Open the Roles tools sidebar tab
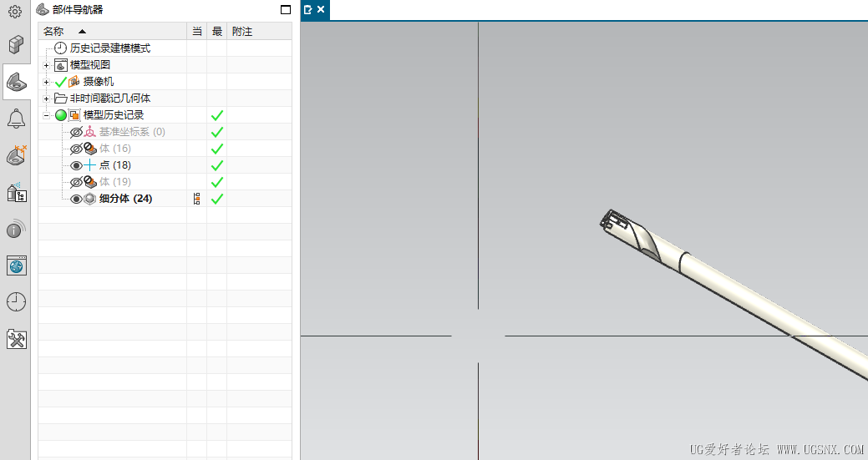 [x=16, y=339]
